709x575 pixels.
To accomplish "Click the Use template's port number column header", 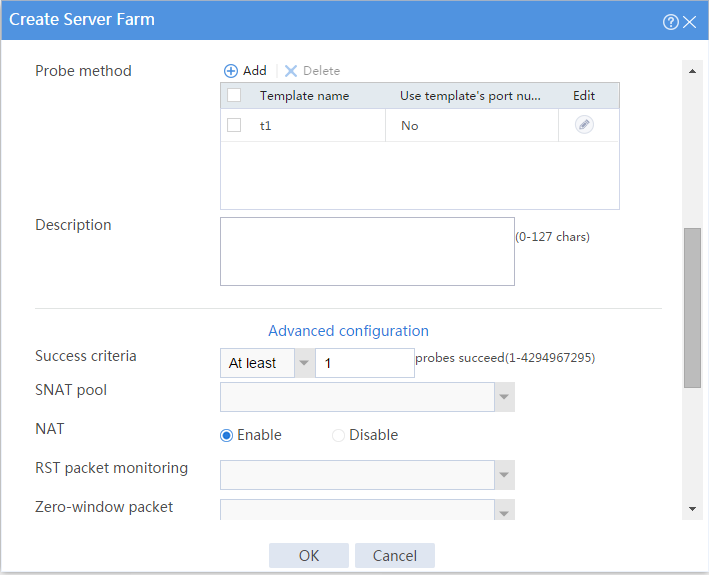I will (x=470, y=96).
